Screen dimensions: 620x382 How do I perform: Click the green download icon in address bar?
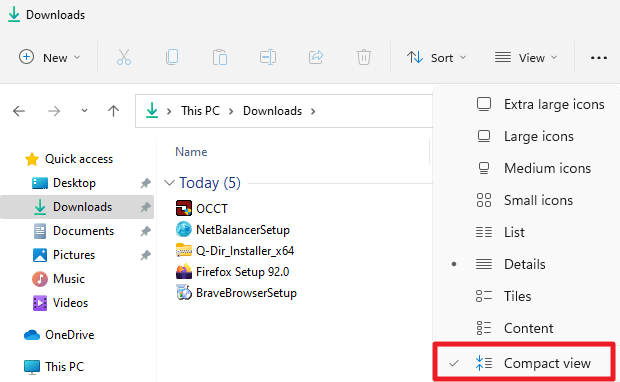click(152, 111)
